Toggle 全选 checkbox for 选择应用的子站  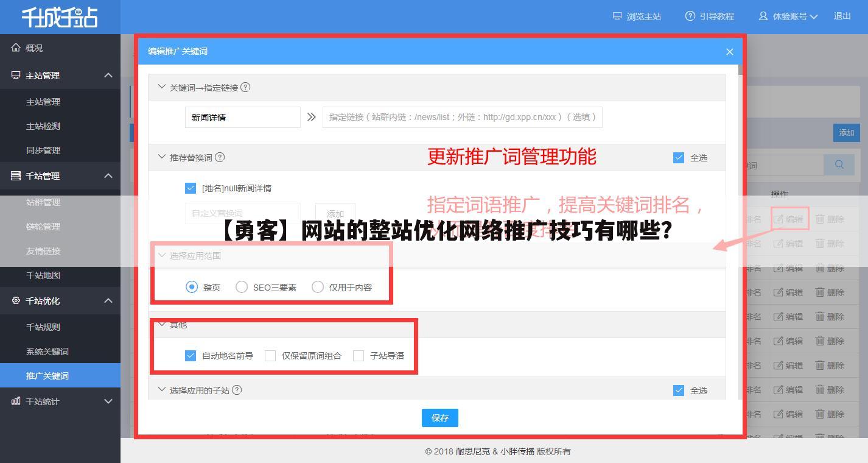click(679, 391)
